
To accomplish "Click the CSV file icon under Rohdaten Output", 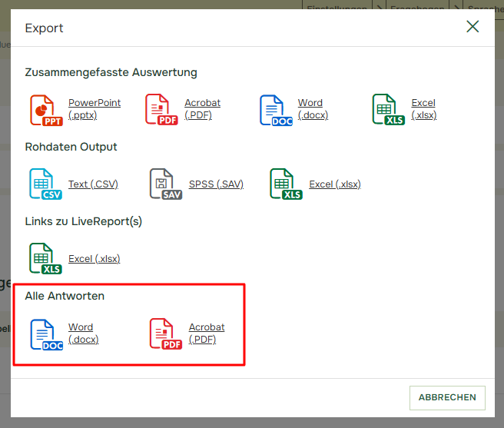I will click(45, 184).
